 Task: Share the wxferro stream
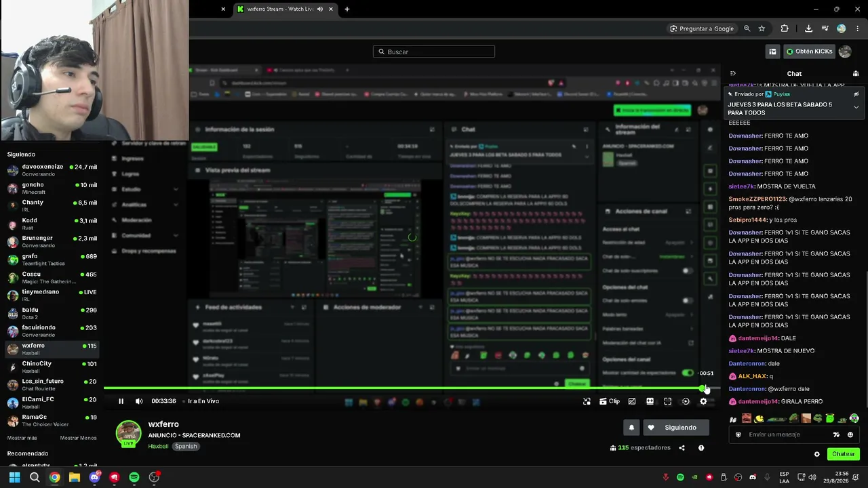click(x=682, y=448)
